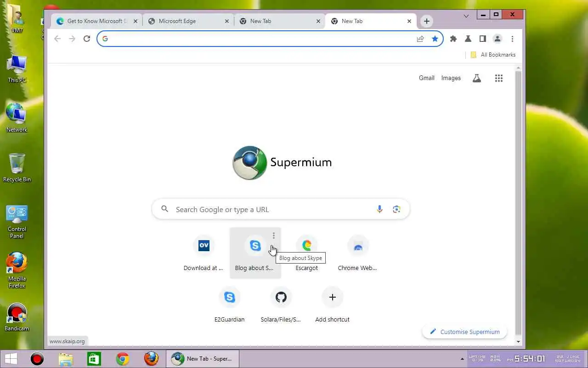Select the This PC desktop icon

click(x=17, y=69)
